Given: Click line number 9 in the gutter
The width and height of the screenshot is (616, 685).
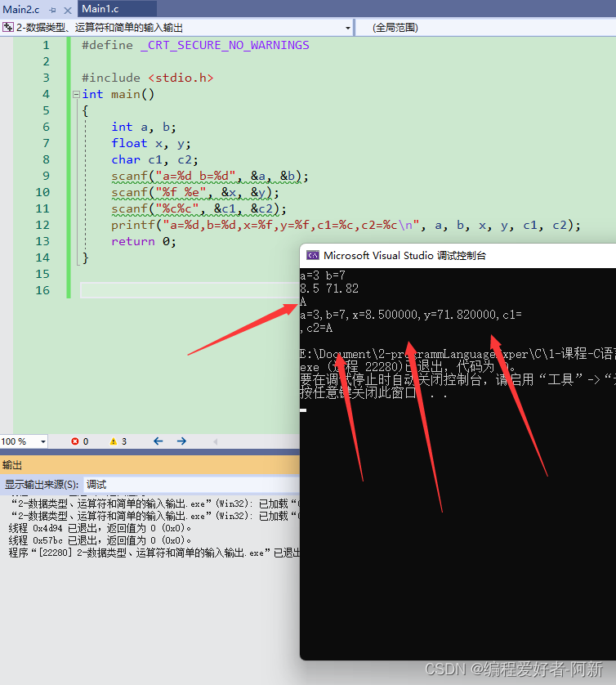Looking at the screenshot, I should 46,176.
